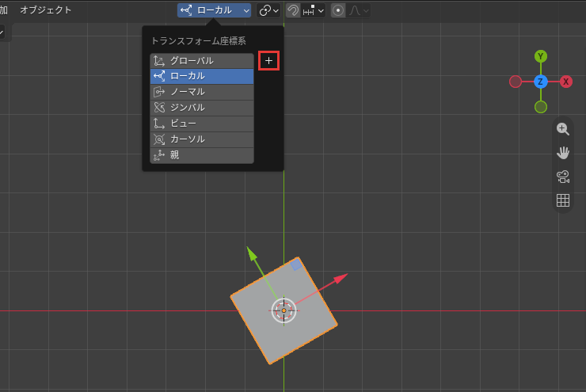The width and height of the screenshot is (586, 392).
Task: Click the plus button to add orientation
Action: pos(268,61)
